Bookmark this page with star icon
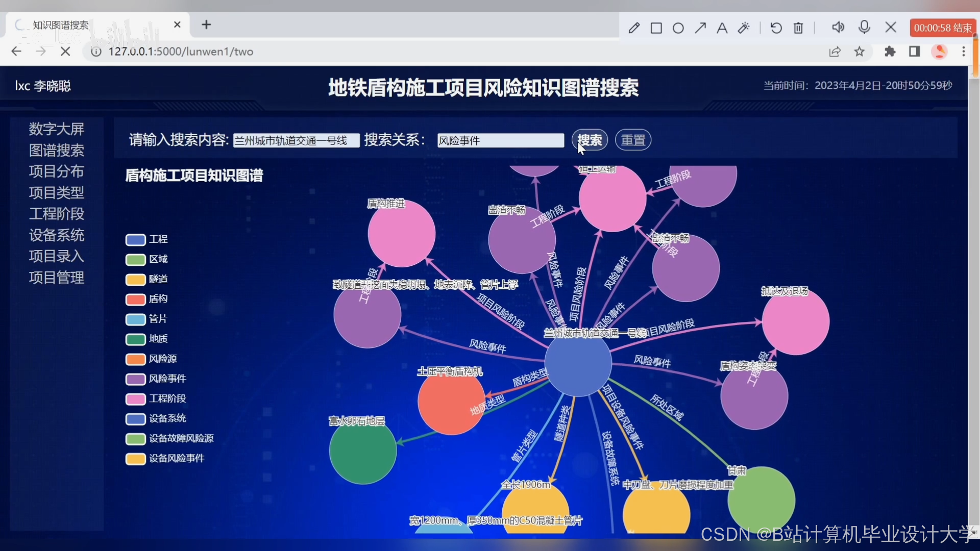This screenshot has width=980, height=551. pos(860,52)
